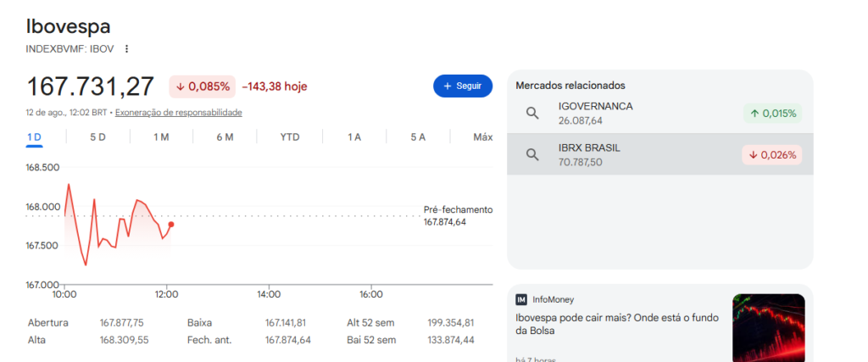Switch chart to the 5 D range
Viewport: 868px width, 362px height.
tap(97, 136)
